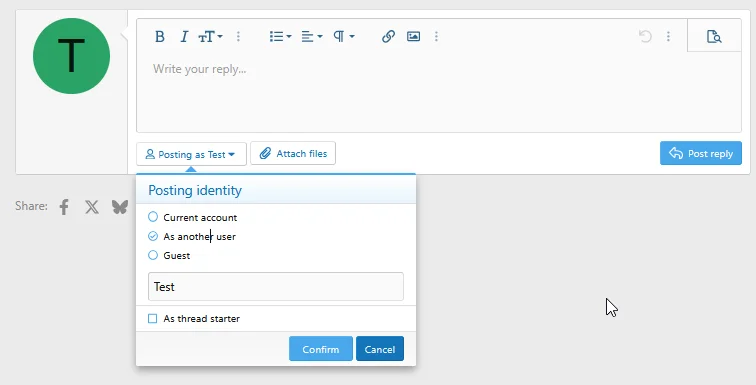This screenshot has width=756, height=385.
Task: Open the paragraph format dropdown
Action: (x=344, y=37)
